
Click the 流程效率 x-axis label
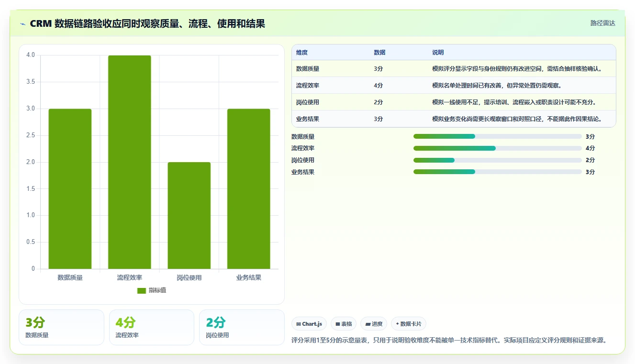(x=130, y=277)
